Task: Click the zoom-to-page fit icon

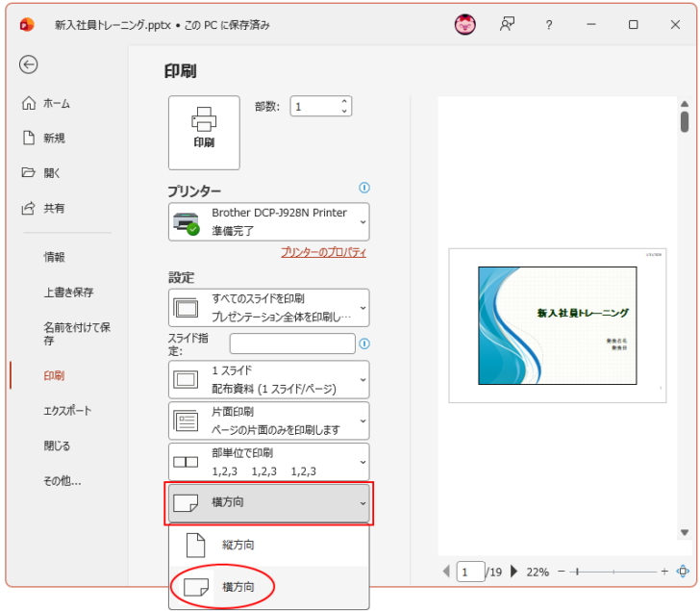Action: click(x=683, y=572)
